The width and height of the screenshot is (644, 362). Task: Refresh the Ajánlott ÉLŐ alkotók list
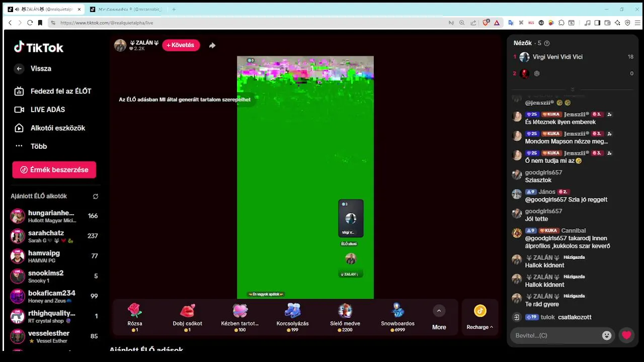(x=96, y=197)
